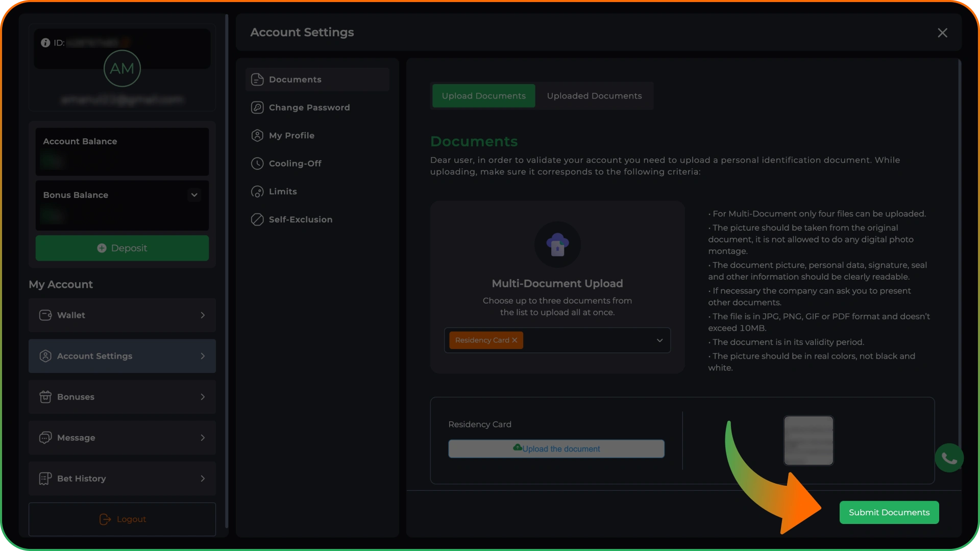The width and height of the screenshot is (980, 551).
Task: Click the Account Balance card
Action: pos(122,152)
